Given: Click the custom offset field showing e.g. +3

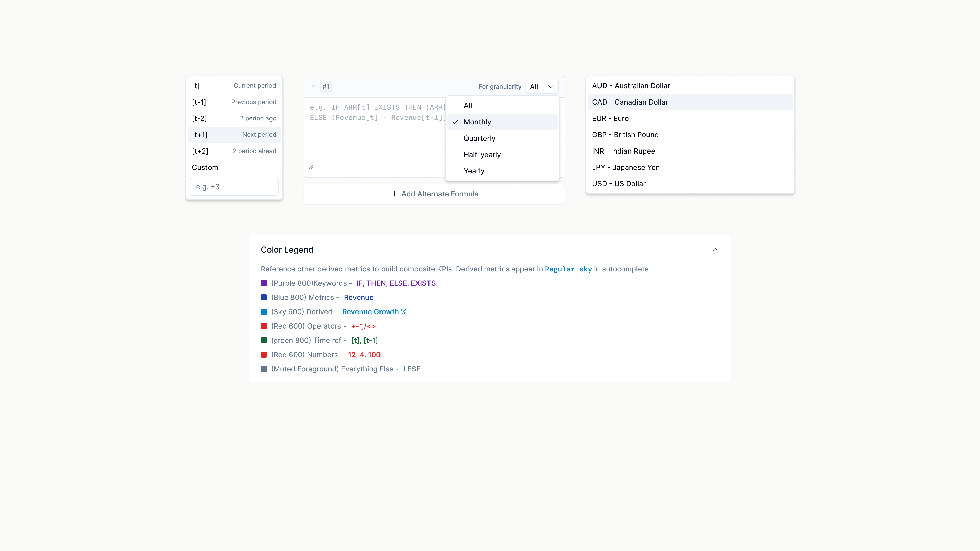Looking at the screenshot, I should tap(234, 187).
